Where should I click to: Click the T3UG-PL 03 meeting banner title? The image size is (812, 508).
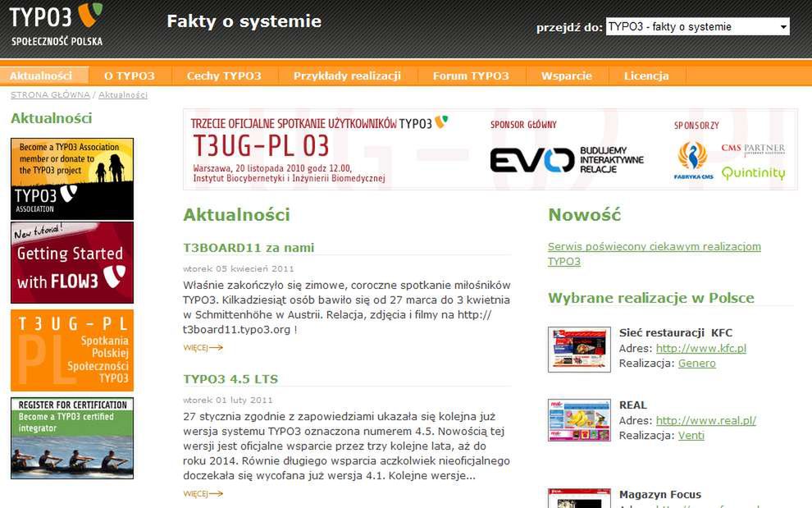(x=261, y=145)
